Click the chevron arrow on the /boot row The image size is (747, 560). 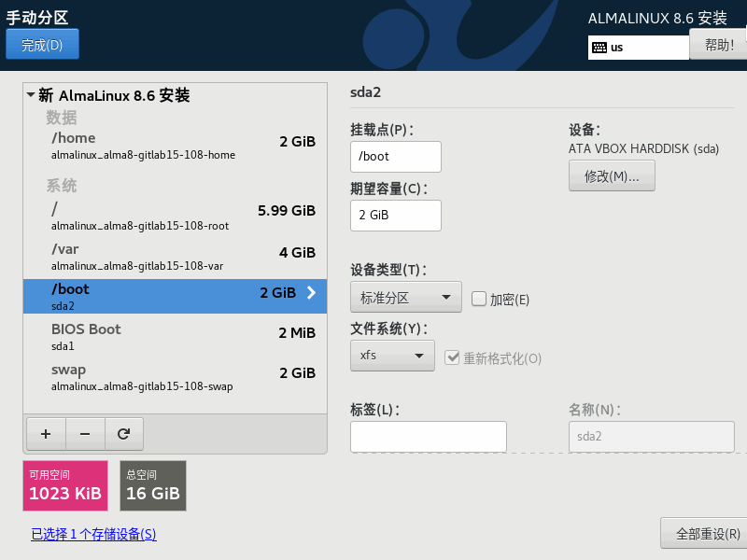[x=311, y=292]
